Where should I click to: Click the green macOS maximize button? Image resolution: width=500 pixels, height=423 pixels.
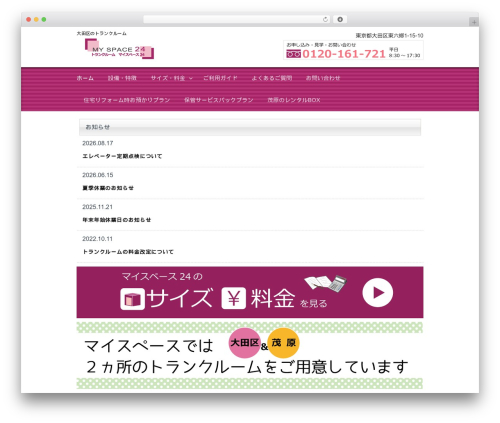pyautogui.click(x=44, y=20)
